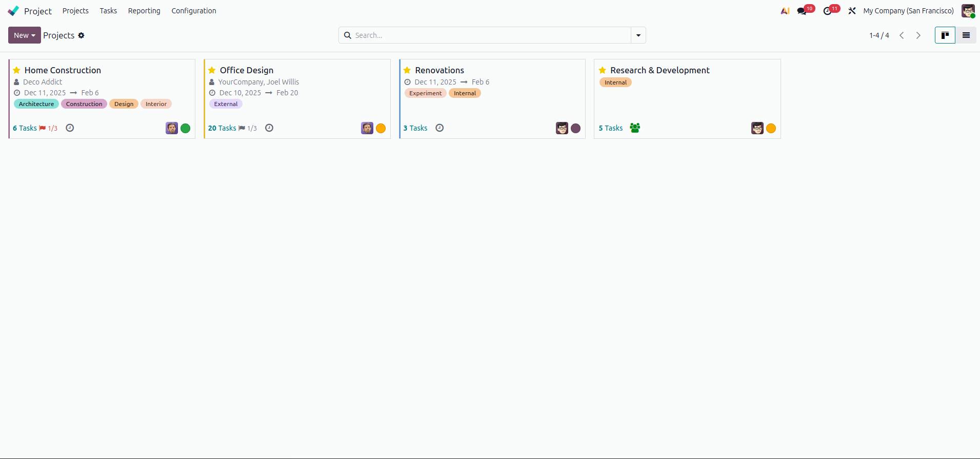Viewport: 980px width, 459px height.
Task: Click purple status dot on Renovations
Action: click(x=576, y=128)
